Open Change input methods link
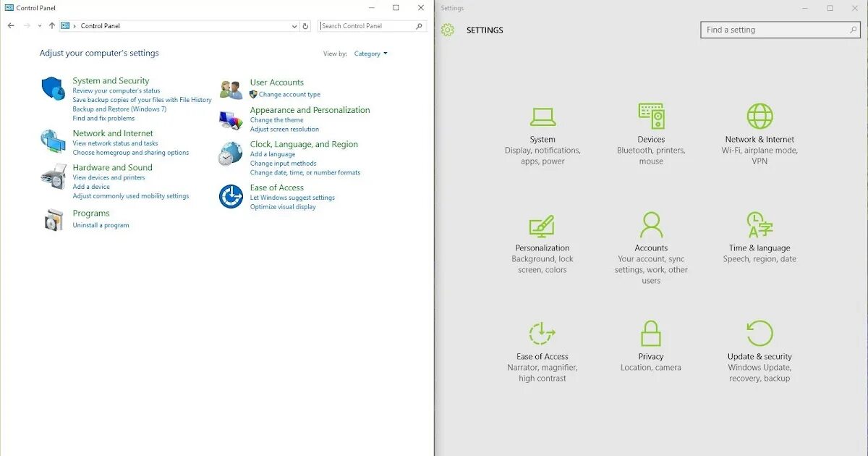This screenshot has width=868, height=456. pyautogui.click(x=283, y=164)
